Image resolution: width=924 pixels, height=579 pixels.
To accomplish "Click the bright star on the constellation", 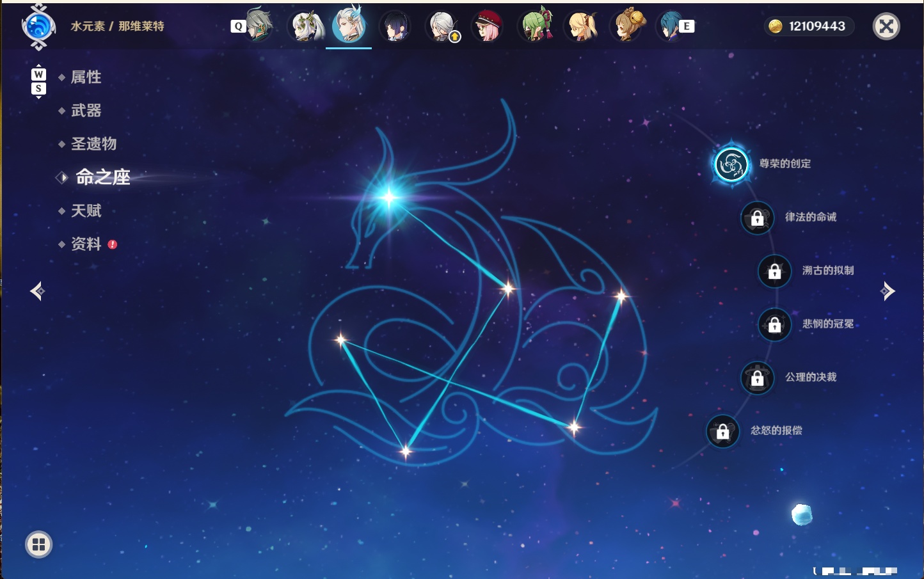I will (x=389, y=196).
